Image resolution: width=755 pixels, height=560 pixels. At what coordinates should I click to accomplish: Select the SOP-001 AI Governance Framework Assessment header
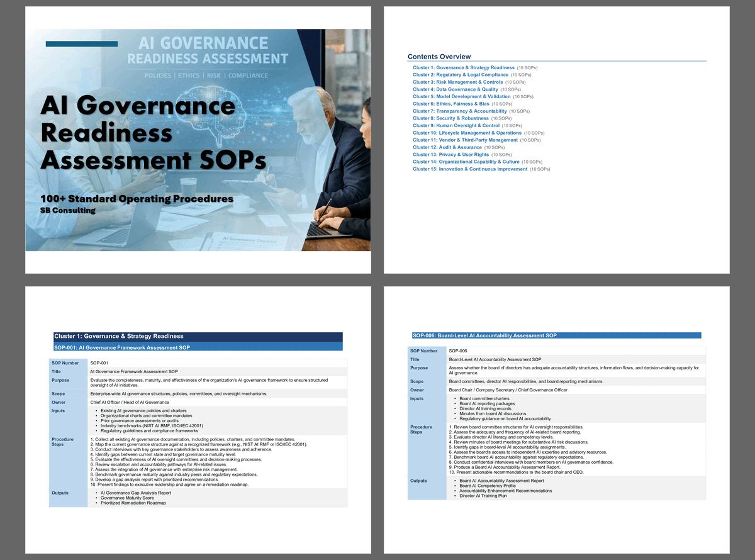click(x=198, y=347)
